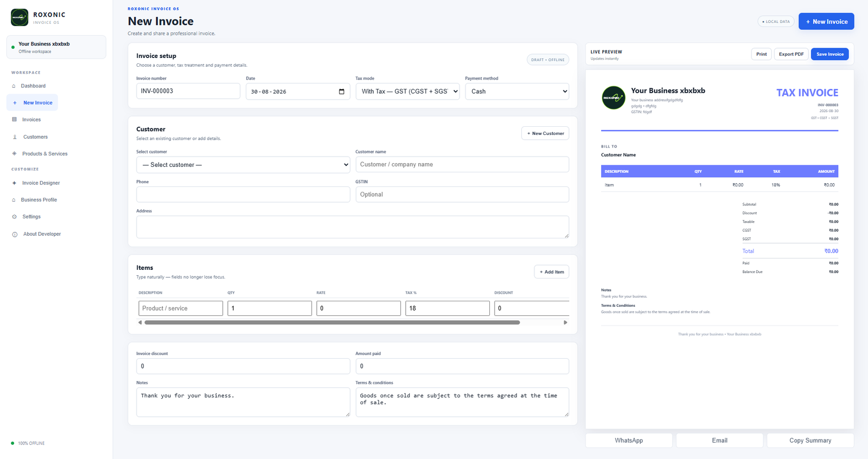Click the Dashboard home icon

[x=14, y=86]
